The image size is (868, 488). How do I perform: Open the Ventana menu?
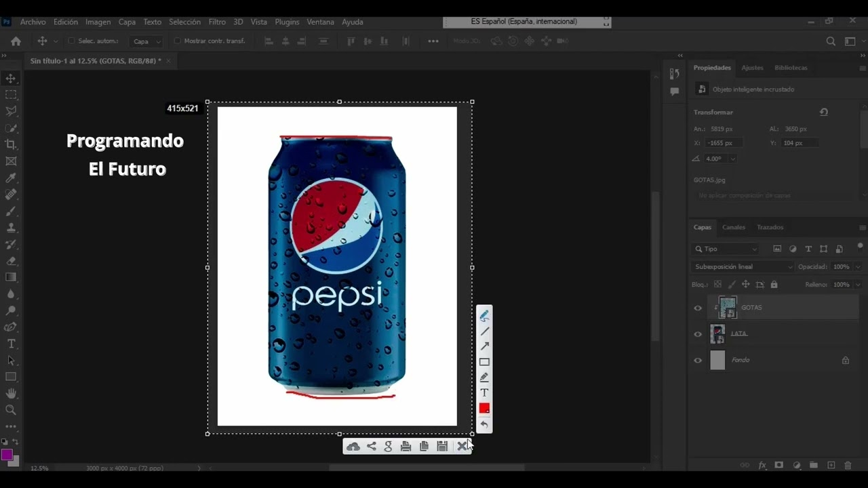point(320,22)
